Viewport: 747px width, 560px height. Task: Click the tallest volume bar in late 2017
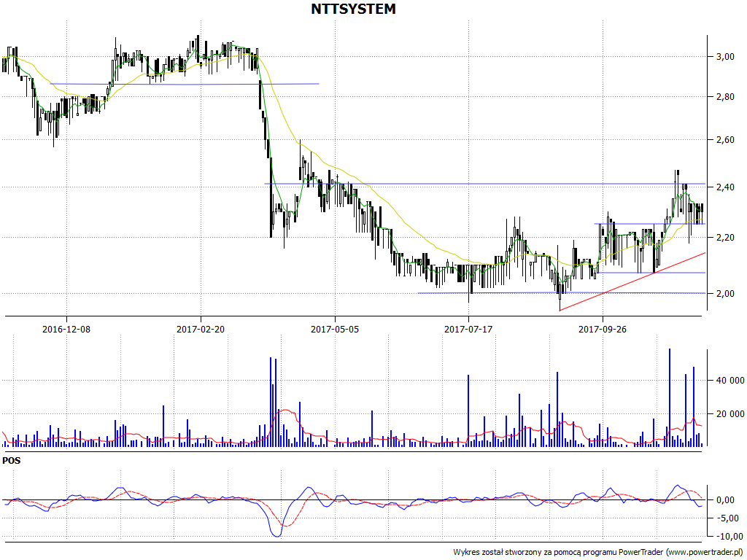(670, 397)
